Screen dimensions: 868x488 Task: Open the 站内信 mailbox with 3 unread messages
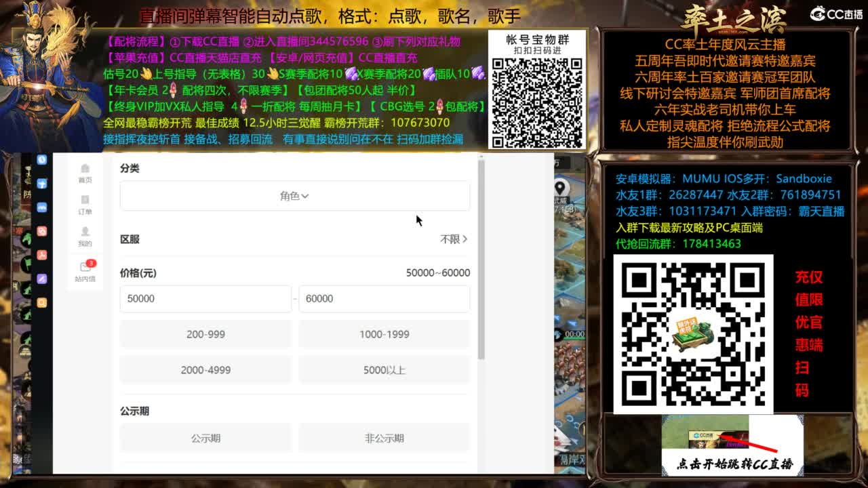coord(85,266)
